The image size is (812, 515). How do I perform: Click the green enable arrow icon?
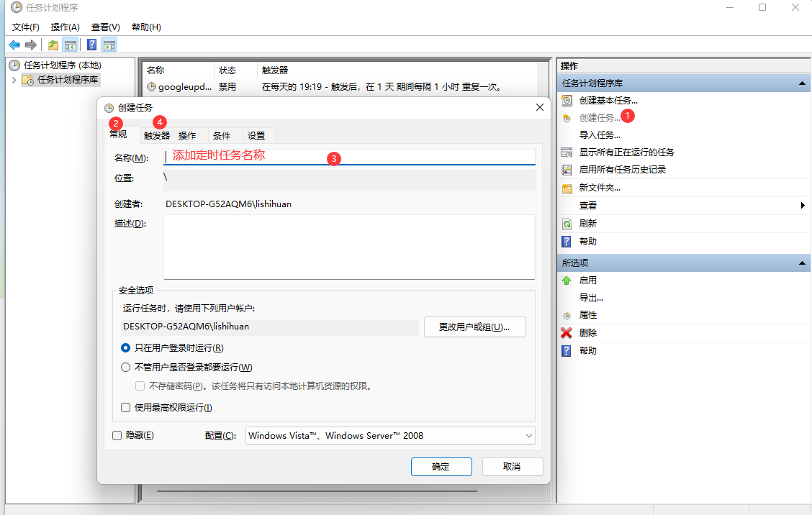point(567,281)
